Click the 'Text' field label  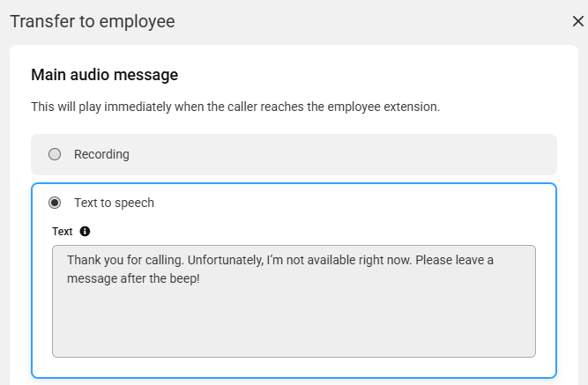pyautogui.click(x=63, y=232)
